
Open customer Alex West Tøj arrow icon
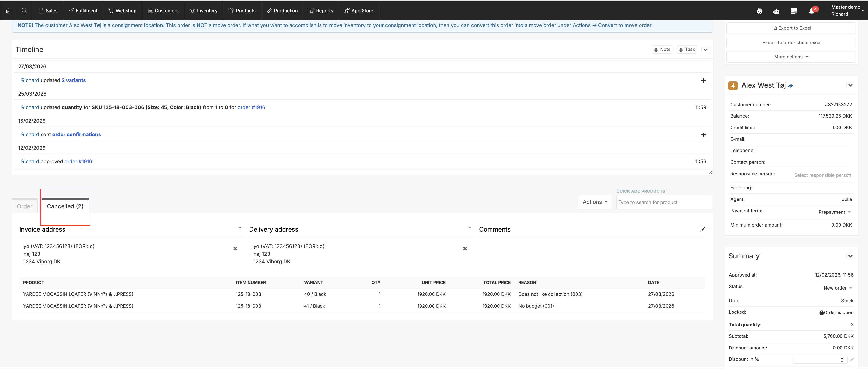coord(790,85)
